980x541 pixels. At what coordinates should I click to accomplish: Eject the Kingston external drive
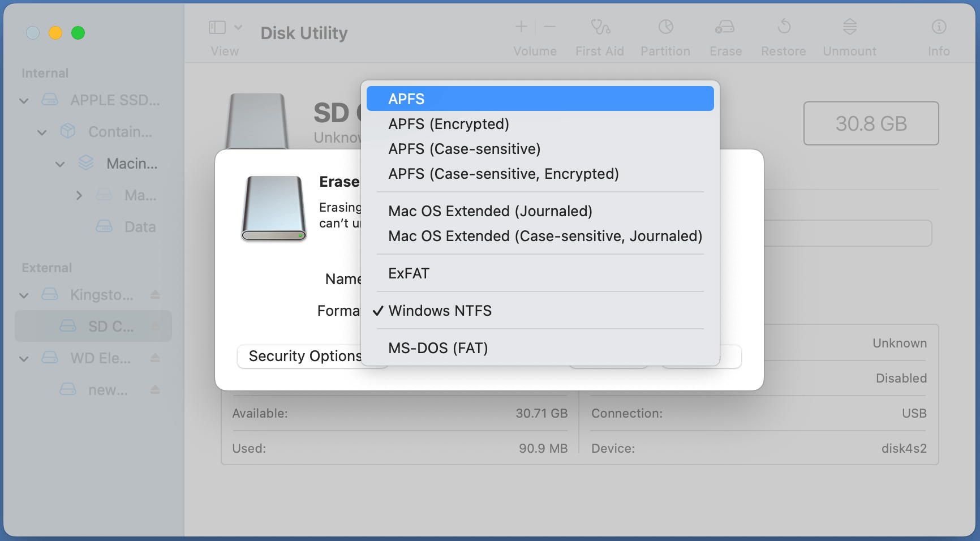[154, 295]
